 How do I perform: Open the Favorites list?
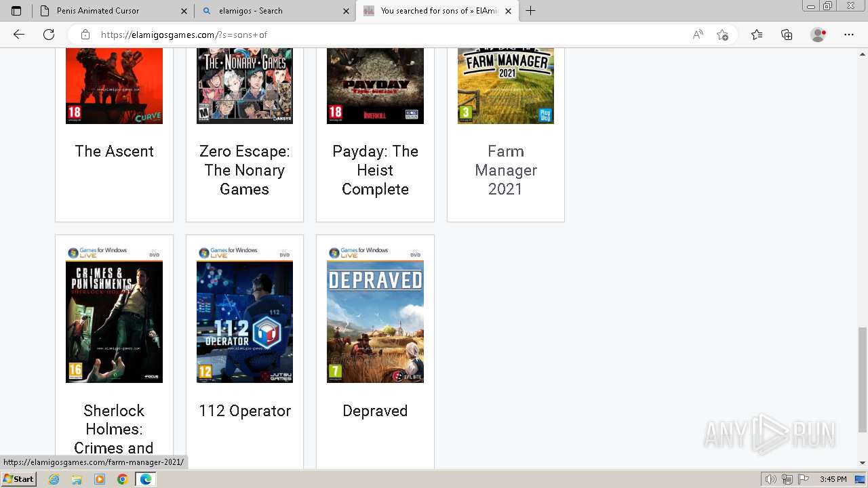click(x=757, y=35)
